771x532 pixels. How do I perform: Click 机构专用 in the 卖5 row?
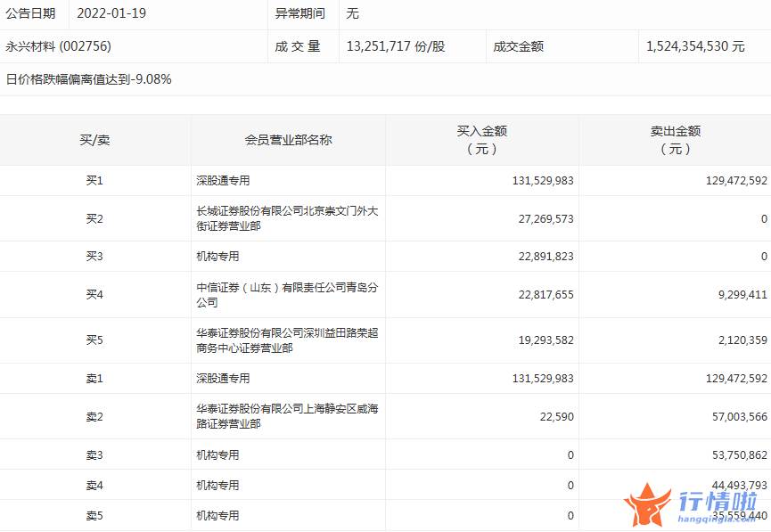click(x=217, y=515)
